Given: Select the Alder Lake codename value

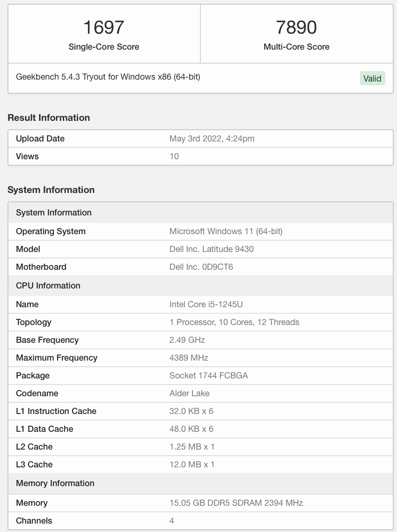Looking at the screenshot, I should point(189,393).
